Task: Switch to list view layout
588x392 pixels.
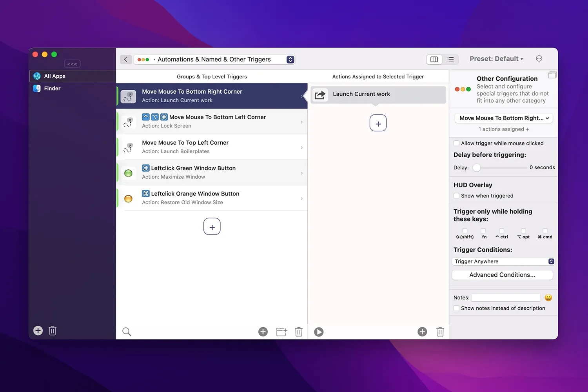Action: (450, 59)
